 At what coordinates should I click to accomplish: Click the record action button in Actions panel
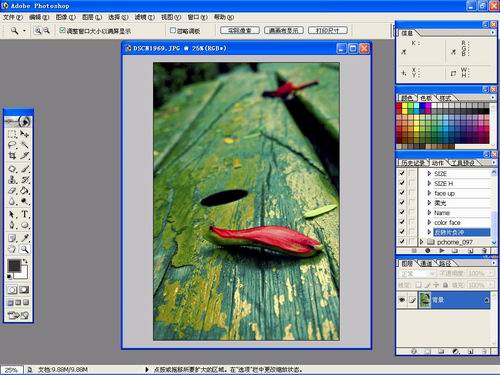428,250
